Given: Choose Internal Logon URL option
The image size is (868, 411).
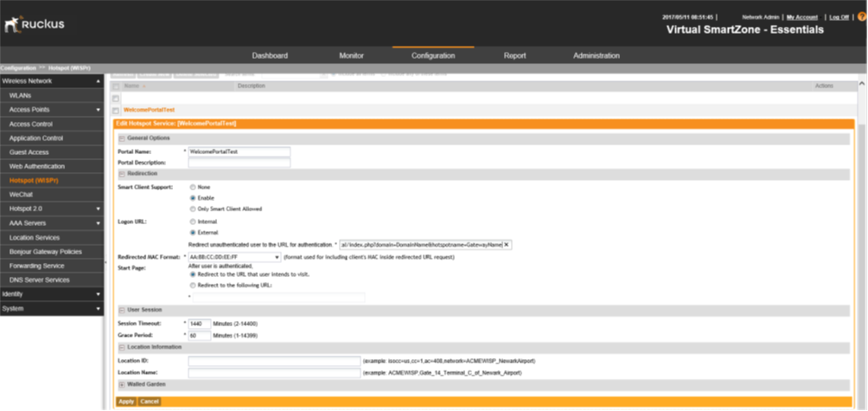Looking at the screenshot, I should [192, 222].
